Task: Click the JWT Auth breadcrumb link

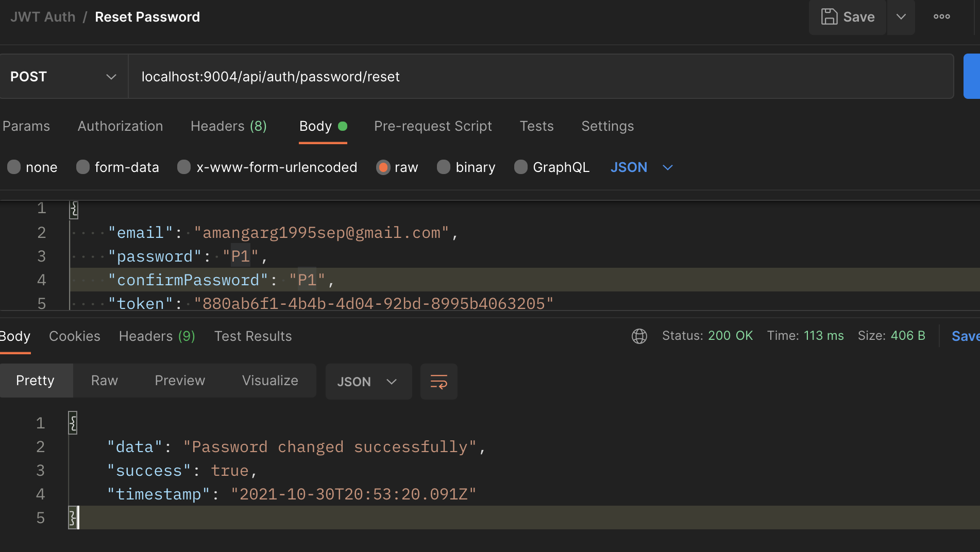Action: [x=43, y=17]
